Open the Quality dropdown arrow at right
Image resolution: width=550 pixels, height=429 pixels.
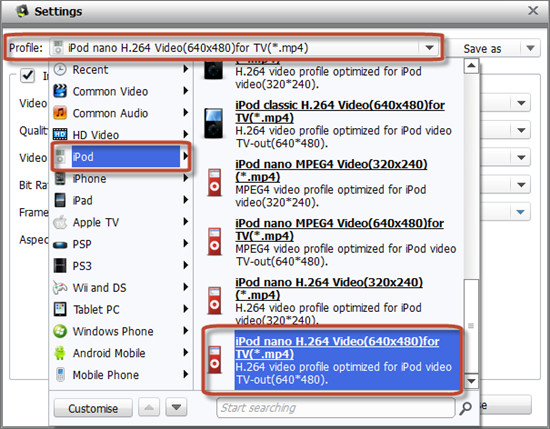tap(521, 130)
